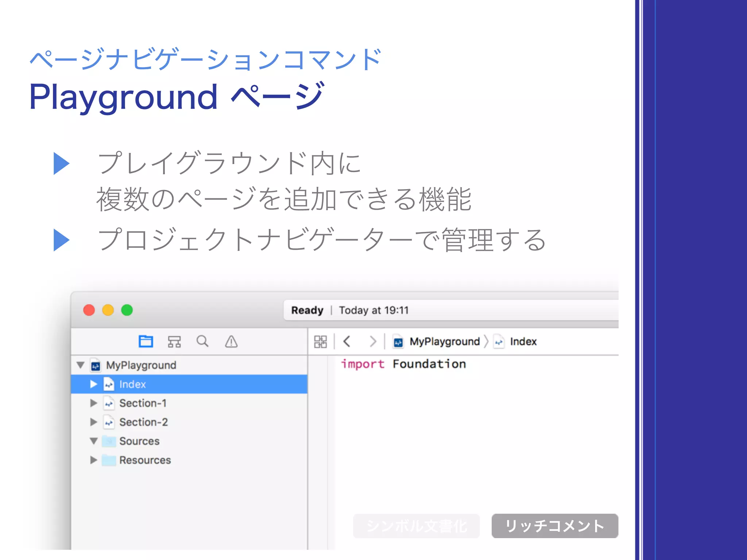The height and width of the screenshot is (560, 747).
Task: Select the Section-1 playground page
Action: (143, 403)
